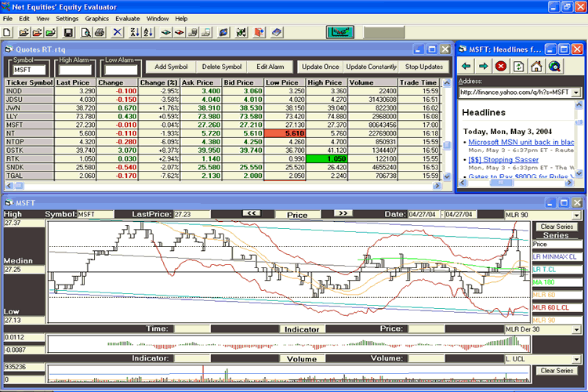588x392 pixels.
Task: Click the Edit Alarm button
Action: tap(270, 67)
